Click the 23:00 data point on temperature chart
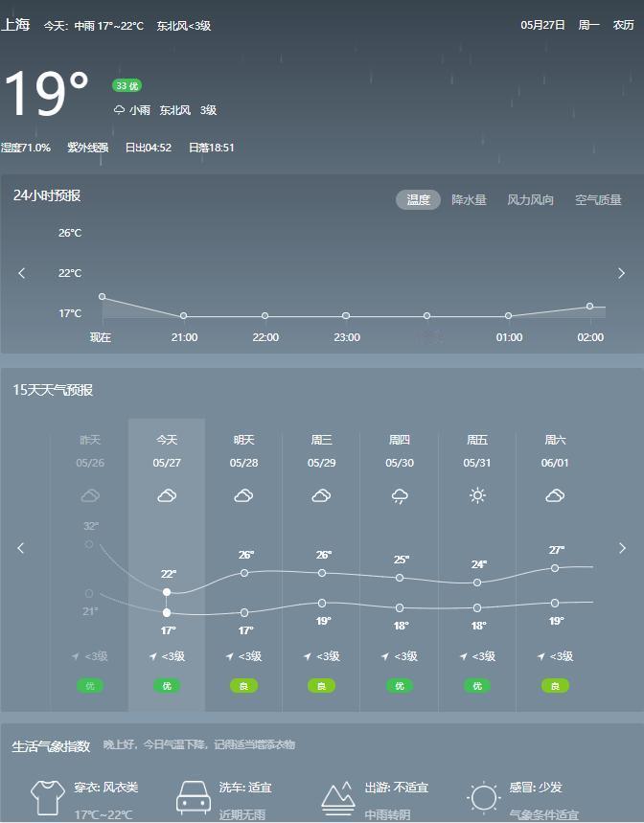Viewport: 644px width, 823px height. 346,316
